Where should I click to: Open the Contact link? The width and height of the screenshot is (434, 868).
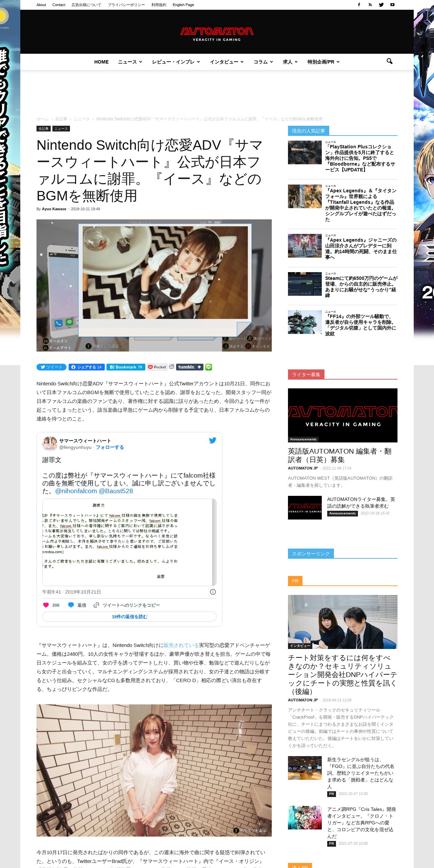[59, 5]
